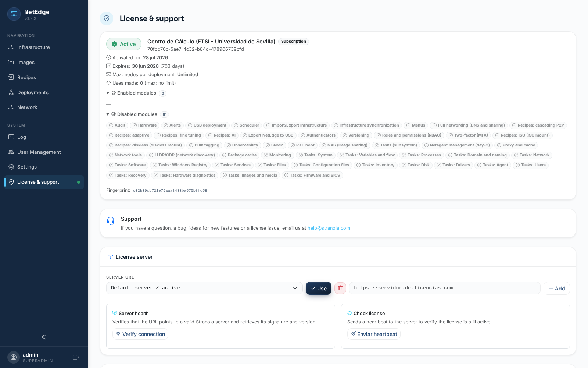Viewport: 588px width, 368px height.
Task: Click the Recipes sidebar icon
Action: [x=11, y=77]
